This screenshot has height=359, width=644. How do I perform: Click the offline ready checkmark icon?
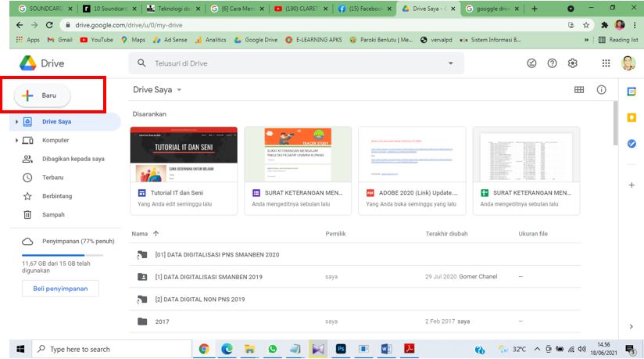[x=532, y=63]
